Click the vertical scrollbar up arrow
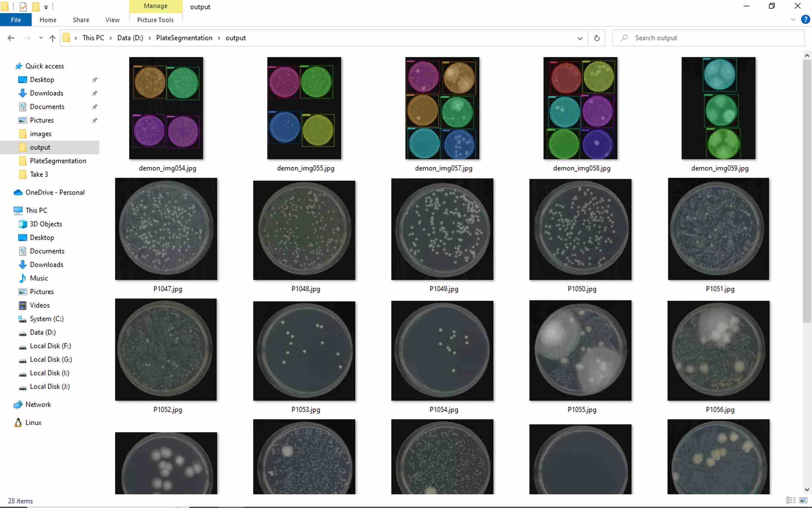This screenshot has height=508, width=812. point(807,55)
